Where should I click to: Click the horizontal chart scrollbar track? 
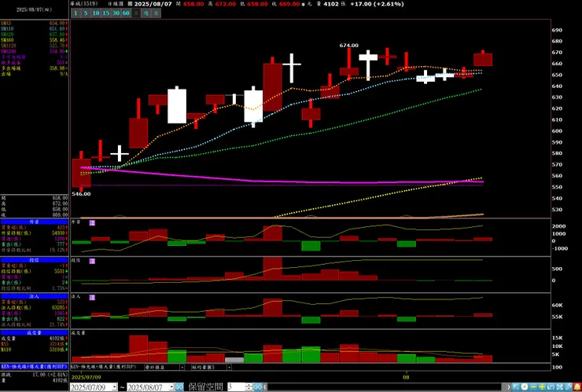pos(386,387)
